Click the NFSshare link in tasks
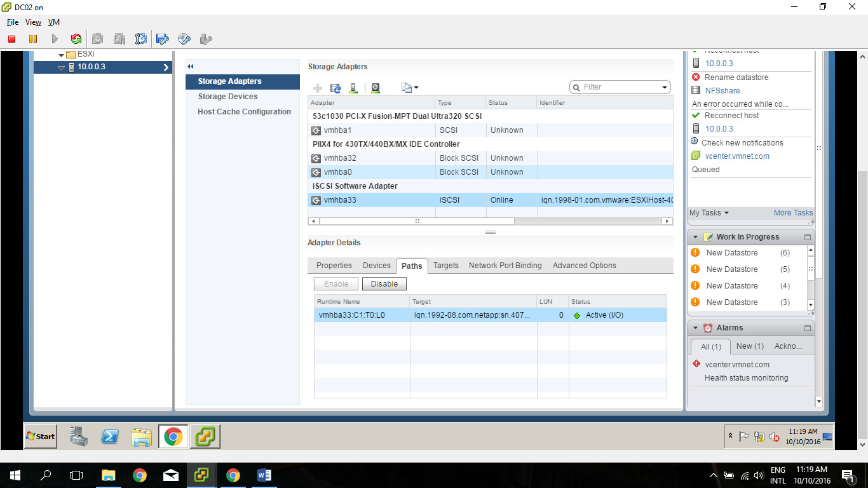 tap(722, 91)
